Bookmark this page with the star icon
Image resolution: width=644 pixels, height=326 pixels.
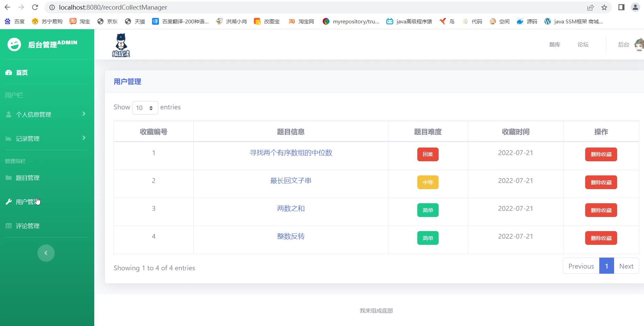click(604, 7)
